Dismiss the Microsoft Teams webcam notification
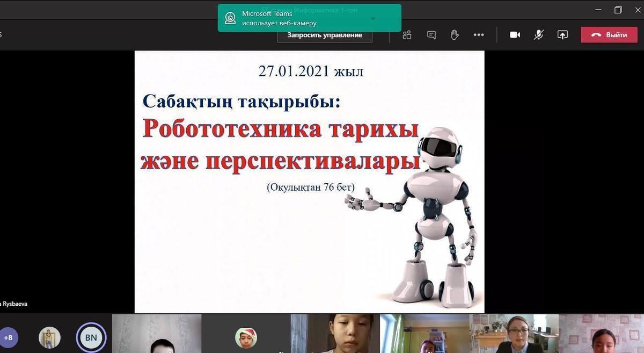644x353 pixels. (309, 18)
